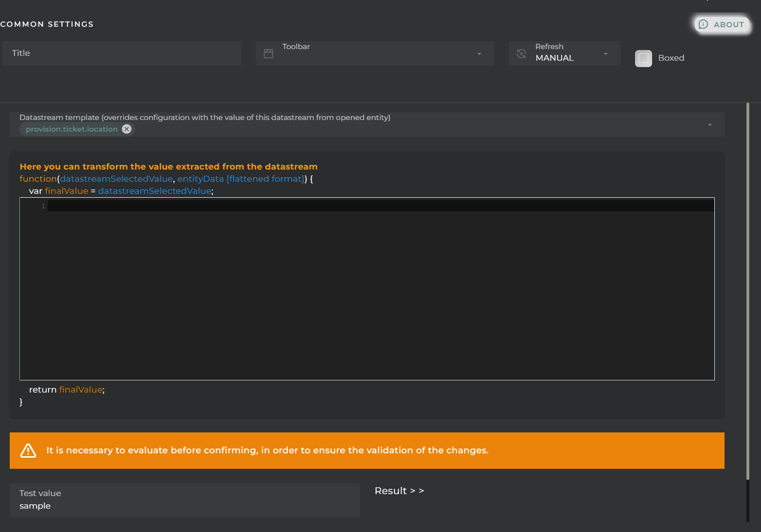Click the 'return finalValue;' text
This screenshot has height=532, width=761.
[x=67, y=390]
